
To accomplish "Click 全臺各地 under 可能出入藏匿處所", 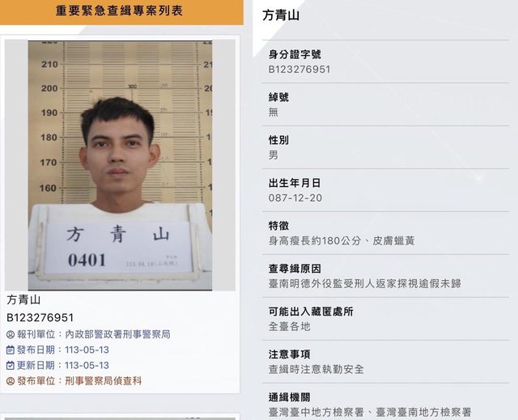I will [290, 327].
